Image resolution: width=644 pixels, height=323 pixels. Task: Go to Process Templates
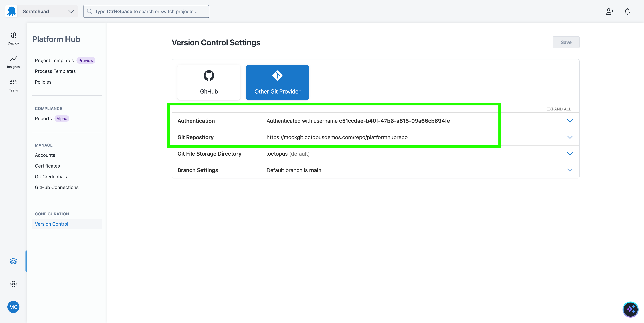[55, 71]
